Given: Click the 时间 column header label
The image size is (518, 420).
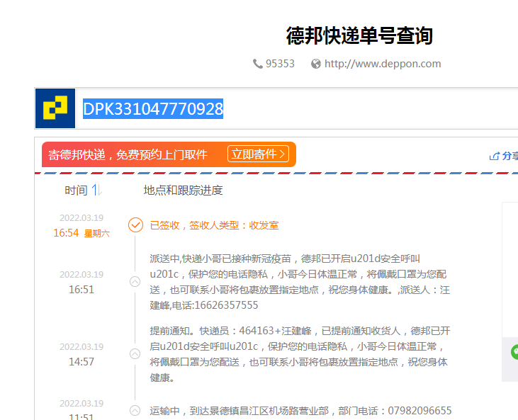Looking at the screenshot, I should tap(76, 191).
